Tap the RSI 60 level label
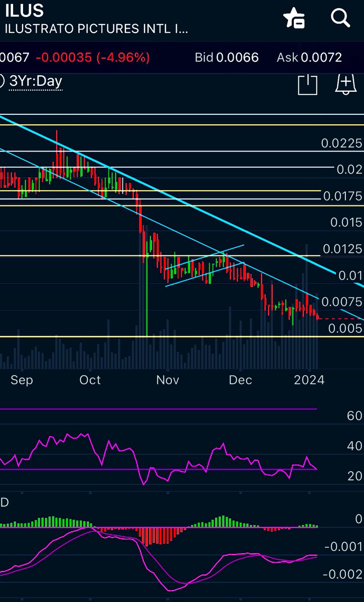 pyautogui.click(x=354, y=416)
